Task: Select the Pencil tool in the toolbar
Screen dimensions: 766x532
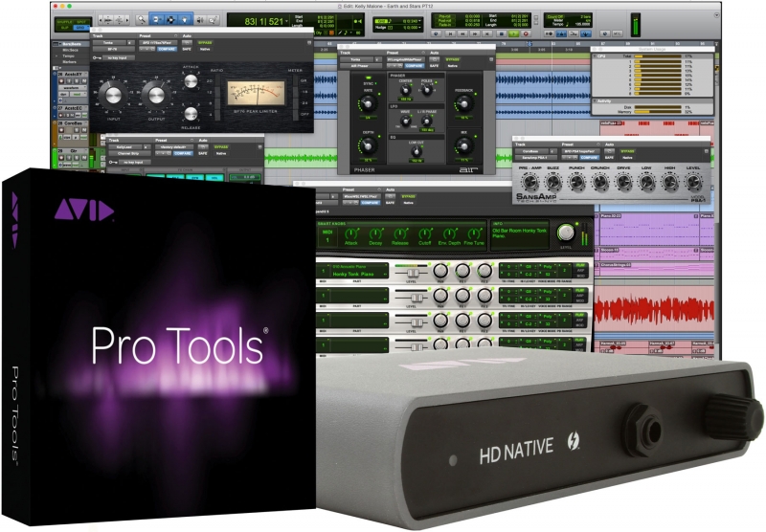Action: (x=213, y=19)
